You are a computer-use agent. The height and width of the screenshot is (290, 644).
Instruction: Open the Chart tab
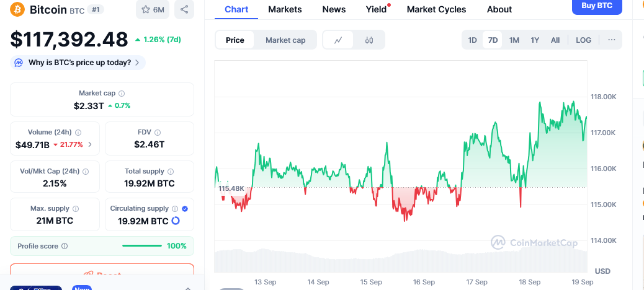click(236, 9)
